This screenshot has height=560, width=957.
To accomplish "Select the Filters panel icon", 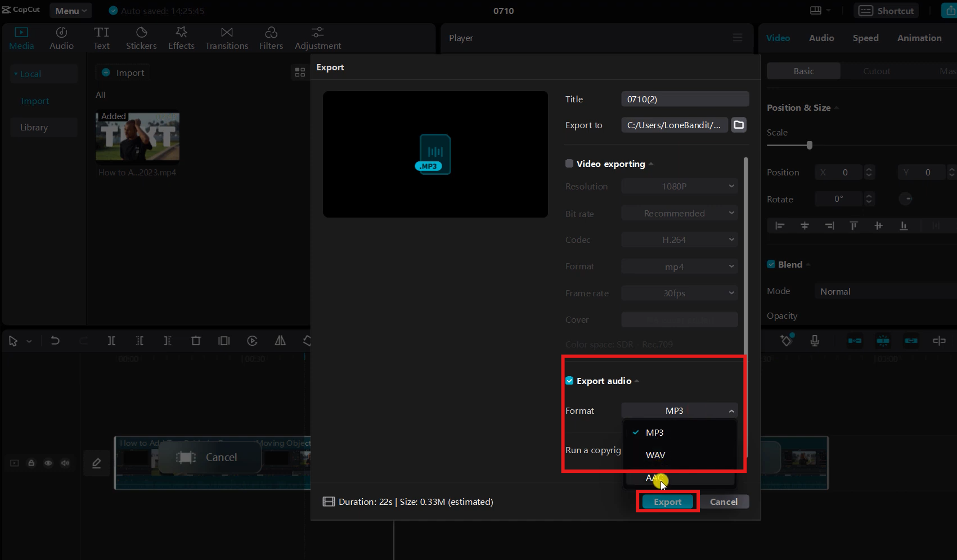I will (271, 37).
